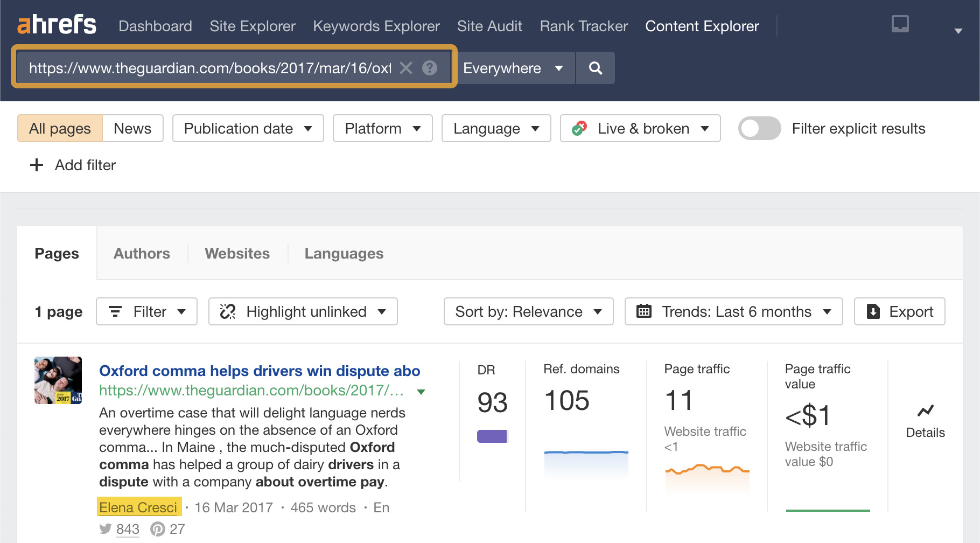
Task: Clear the search query with the X icon
Action: (407, 68)
